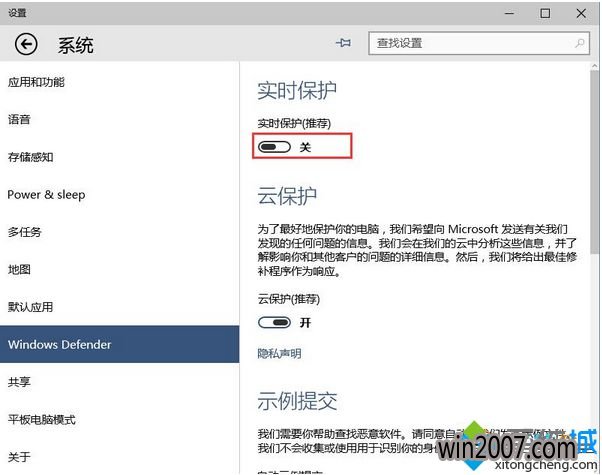
Task: Click the back arrow button
Action: point(25,44)
